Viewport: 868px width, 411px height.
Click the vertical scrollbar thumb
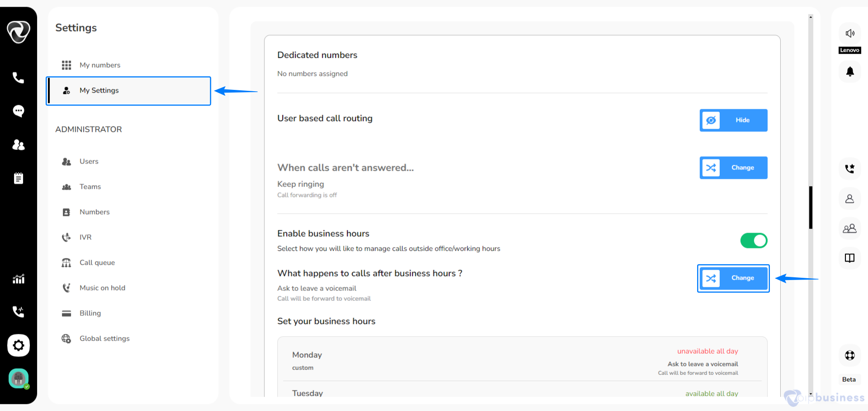(811, 207)
